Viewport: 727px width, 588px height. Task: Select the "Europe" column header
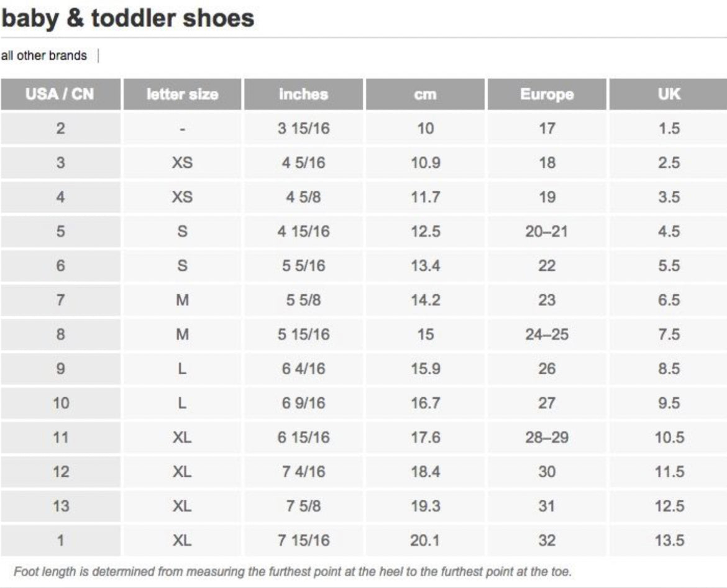pyautogui.click(x=547, y=94)
